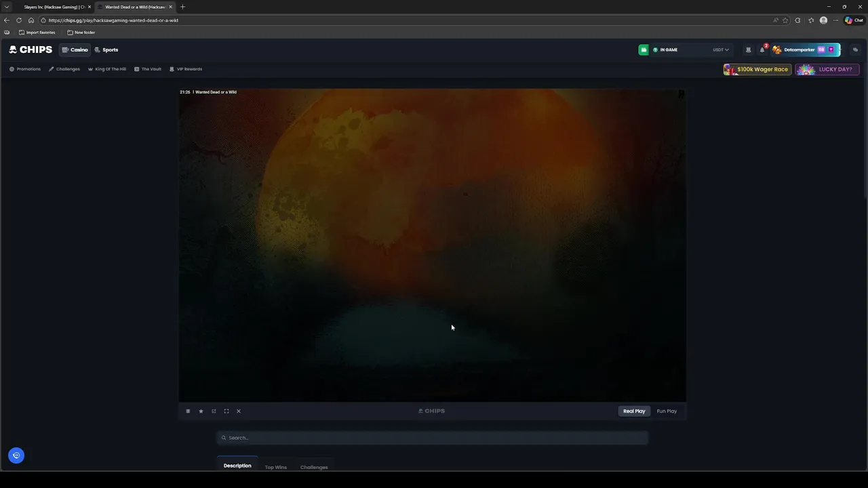Open browser extensions refresh icon
This screenshot has width=868, height=488.
797,20
